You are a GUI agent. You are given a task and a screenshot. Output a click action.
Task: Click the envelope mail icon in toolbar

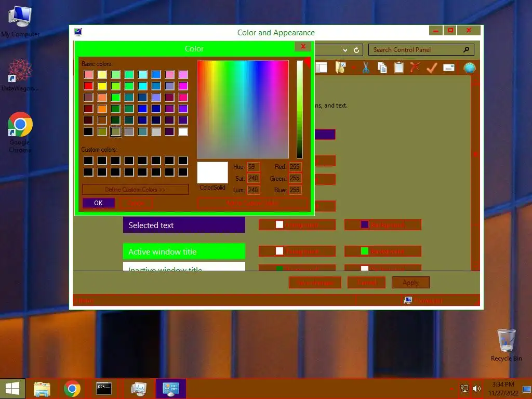(448, 68)
